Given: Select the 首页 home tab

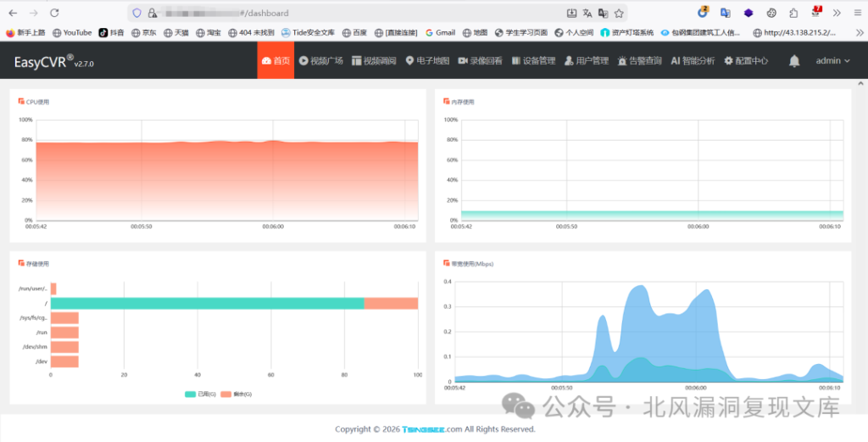Looking at the screenshot, I should 275,61.
